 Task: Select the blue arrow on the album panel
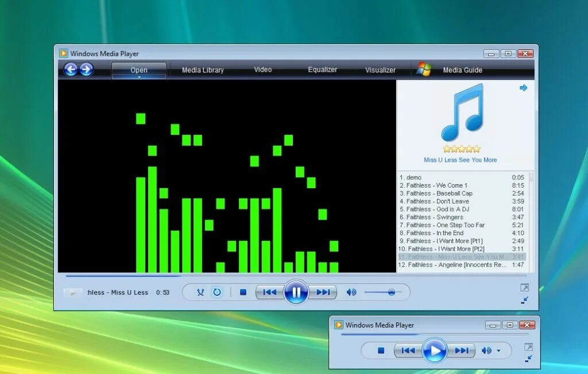point(523,87)
